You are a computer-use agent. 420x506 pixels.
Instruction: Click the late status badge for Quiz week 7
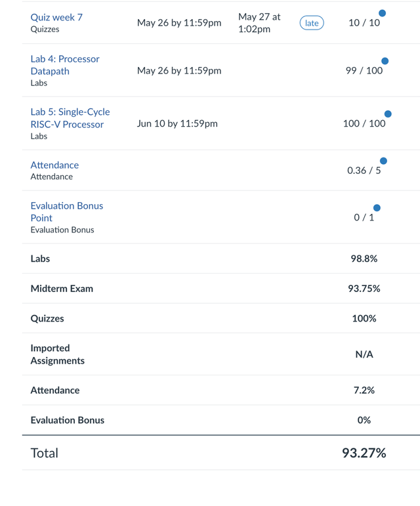coord(312,23)
